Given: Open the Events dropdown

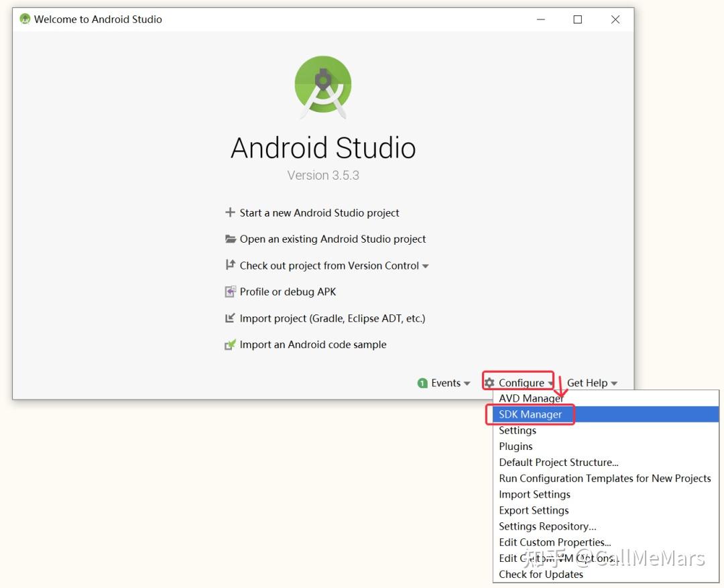Looking at the screenshot, I should tap(450, 384).
